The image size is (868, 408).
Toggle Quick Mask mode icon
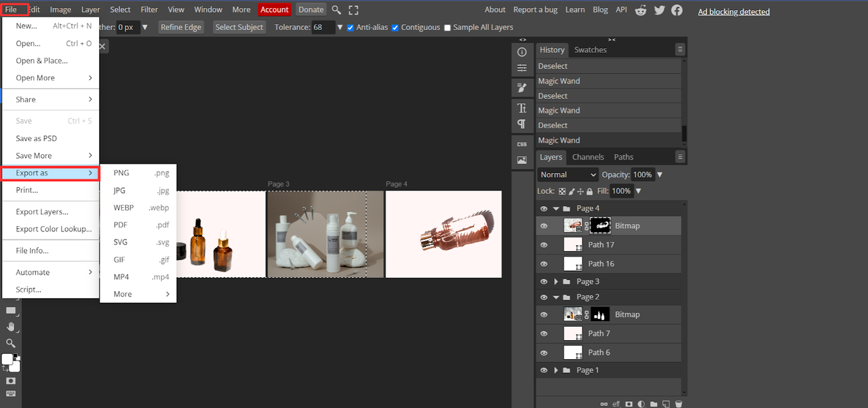[x=10, y=381]
